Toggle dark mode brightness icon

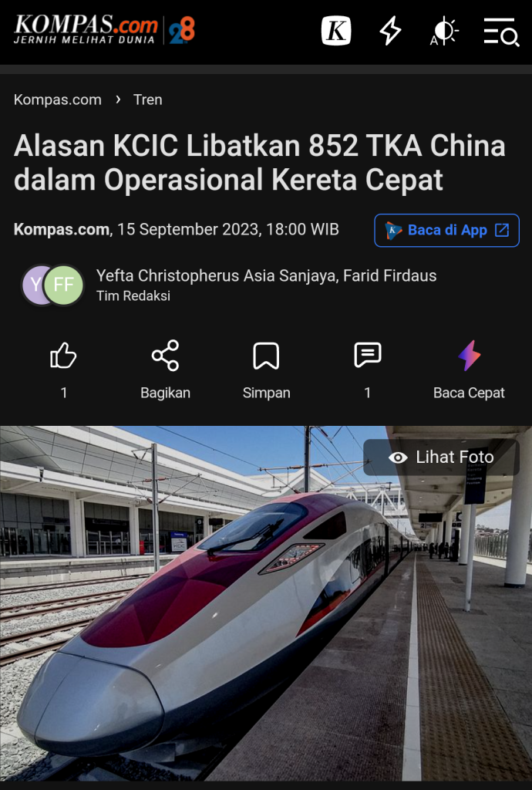(x=444, y=31)
